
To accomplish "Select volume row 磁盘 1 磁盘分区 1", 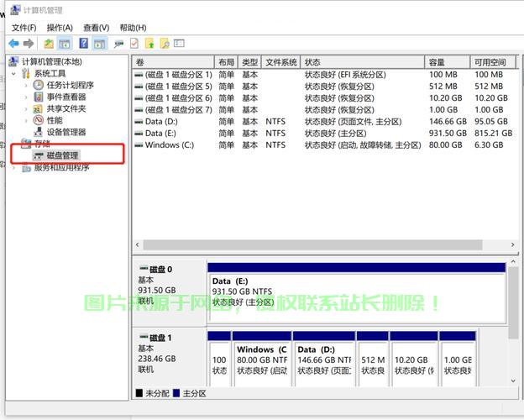I will coord(324,75).
